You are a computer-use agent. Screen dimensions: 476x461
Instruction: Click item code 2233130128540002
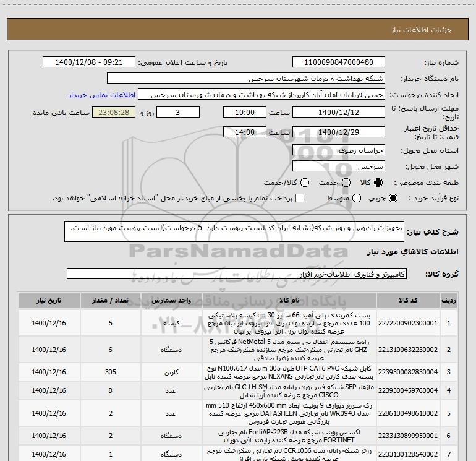[408, 454]
